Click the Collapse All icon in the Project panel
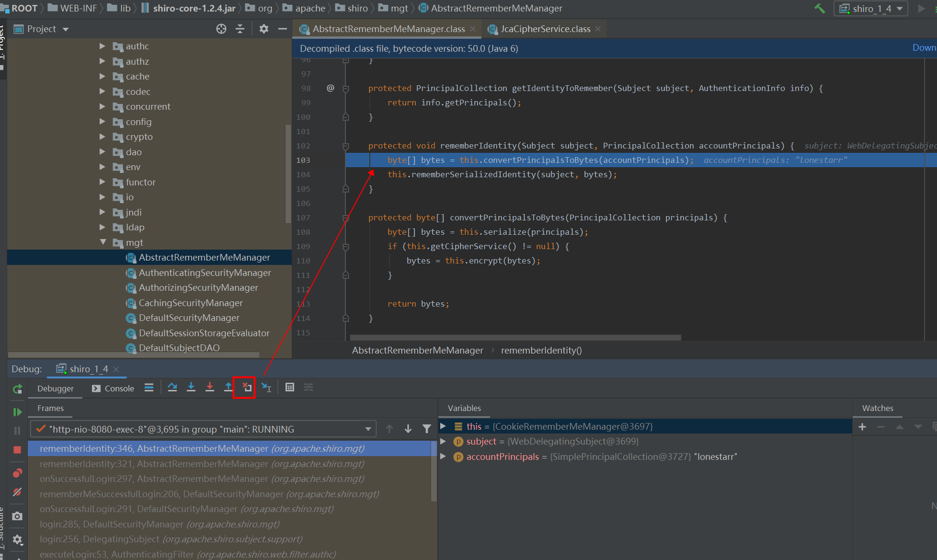The height and width of the screenshot is (560, 937). (240, 29)
